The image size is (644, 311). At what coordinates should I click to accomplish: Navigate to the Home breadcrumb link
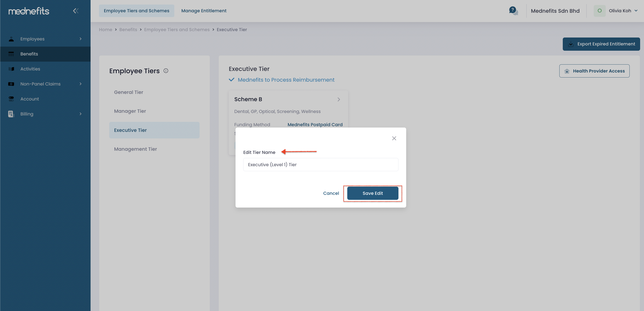pyautogui.click(x=105, y=30)
